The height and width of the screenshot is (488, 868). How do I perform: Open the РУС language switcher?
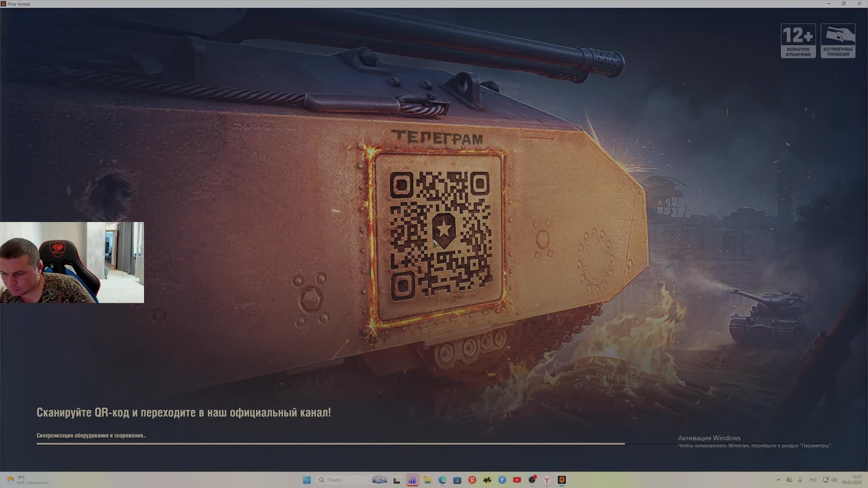[813, 480]
